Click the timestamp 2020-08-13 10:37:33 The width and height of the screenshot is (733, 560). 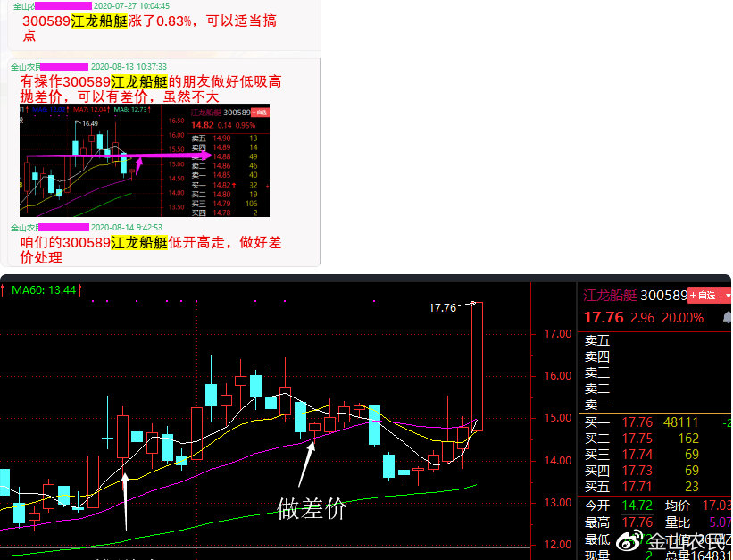(x=129, y=66)
